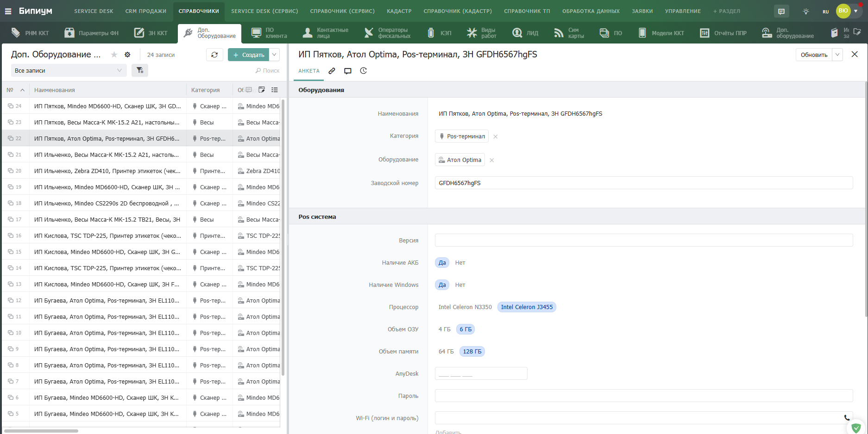Set Наличие АКБ to Нет
Image resolution: width=868 pixels, height=434 pixels.
[x=460, y=263]
